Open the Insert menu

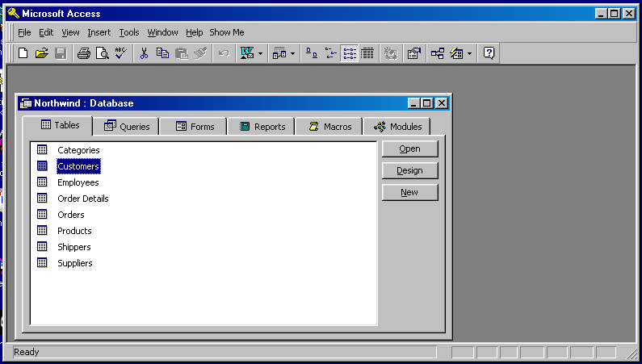[x=99, y=32]
